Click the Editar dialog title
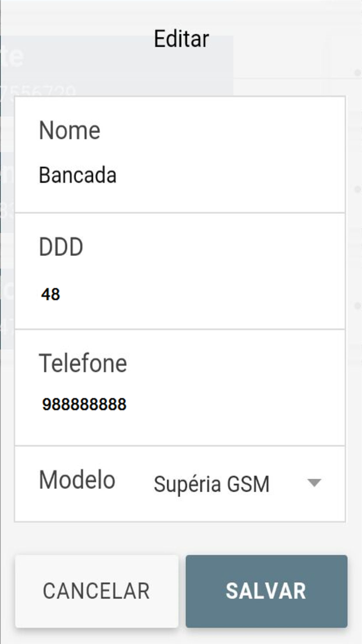The width and height of the screenshot is (362, 644). [181, 39]
